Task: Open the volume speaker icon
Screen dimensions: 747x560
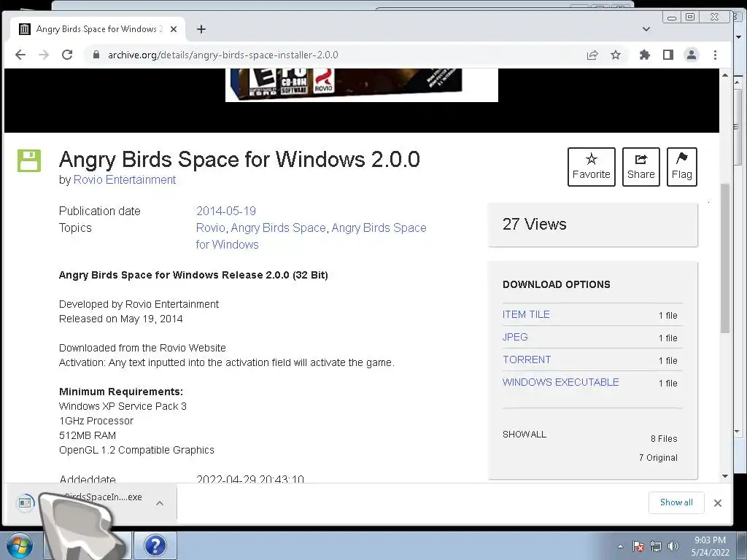Action: click(673, 546)
